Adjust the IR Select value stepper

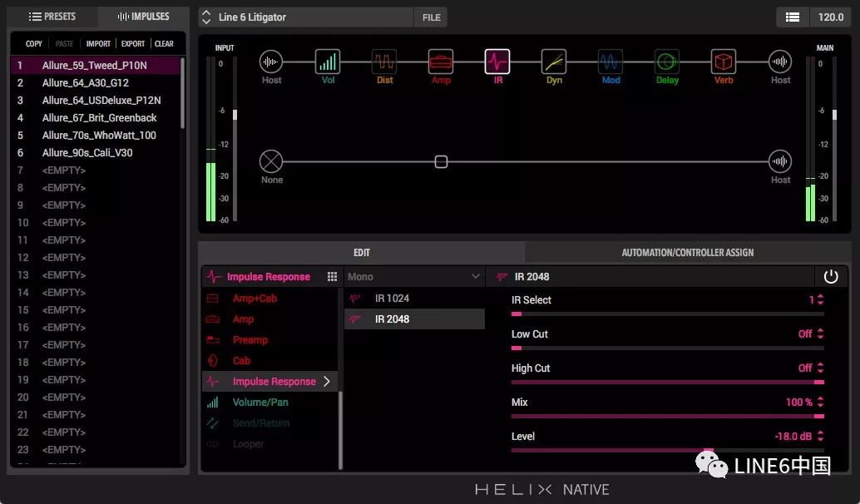point(821,300)
